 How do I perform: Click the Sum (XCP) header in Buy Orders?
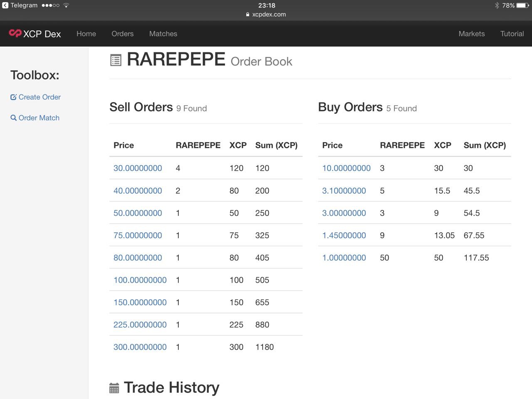point(485,145)
